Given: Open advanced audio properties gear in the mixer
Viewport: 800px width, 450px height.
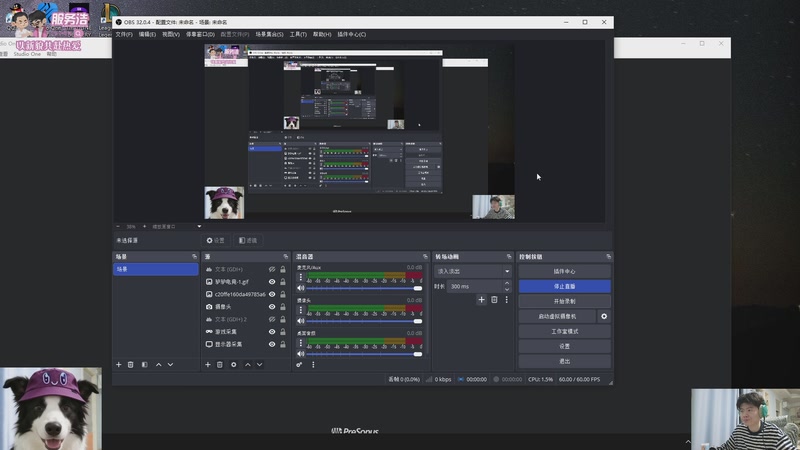Looking at the screenshot, I should coord(299,365).
